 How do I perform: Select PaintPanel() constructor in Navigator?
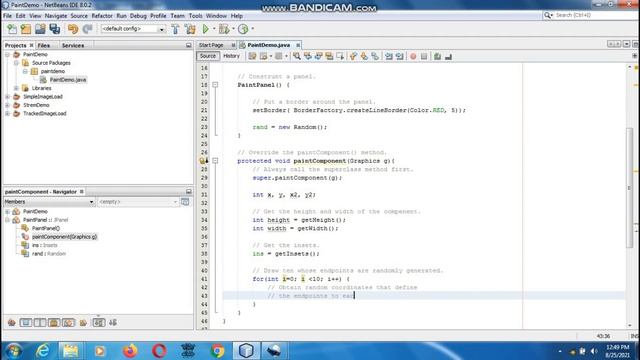[46, 228]
